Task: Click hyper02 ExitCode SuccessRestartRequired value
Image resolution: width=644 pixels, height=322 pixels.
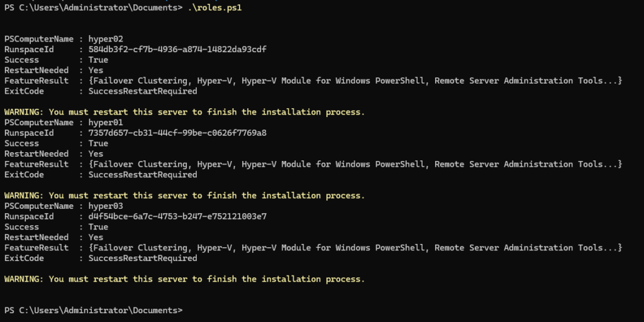Action: (x=142, y=91)
